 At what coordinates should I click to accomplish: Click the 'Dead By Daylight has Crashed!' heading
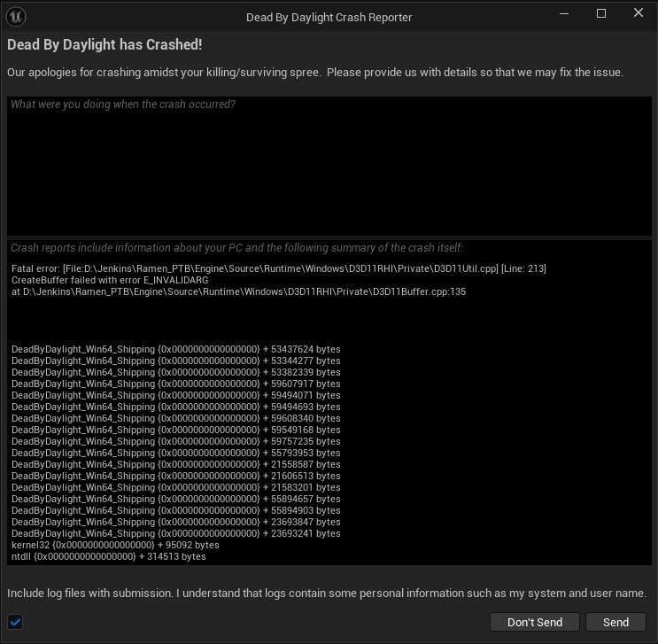105,44
